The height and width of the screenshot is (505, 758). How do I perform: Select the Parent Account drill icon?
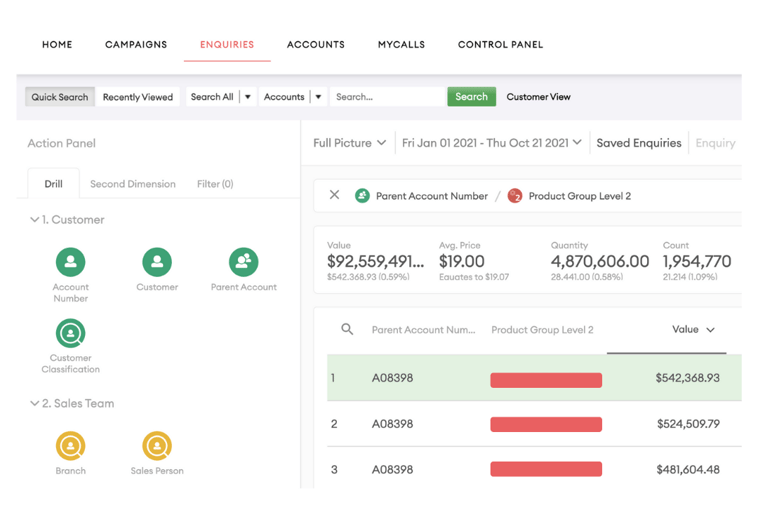pyautogui.click(x=243, y=263)
